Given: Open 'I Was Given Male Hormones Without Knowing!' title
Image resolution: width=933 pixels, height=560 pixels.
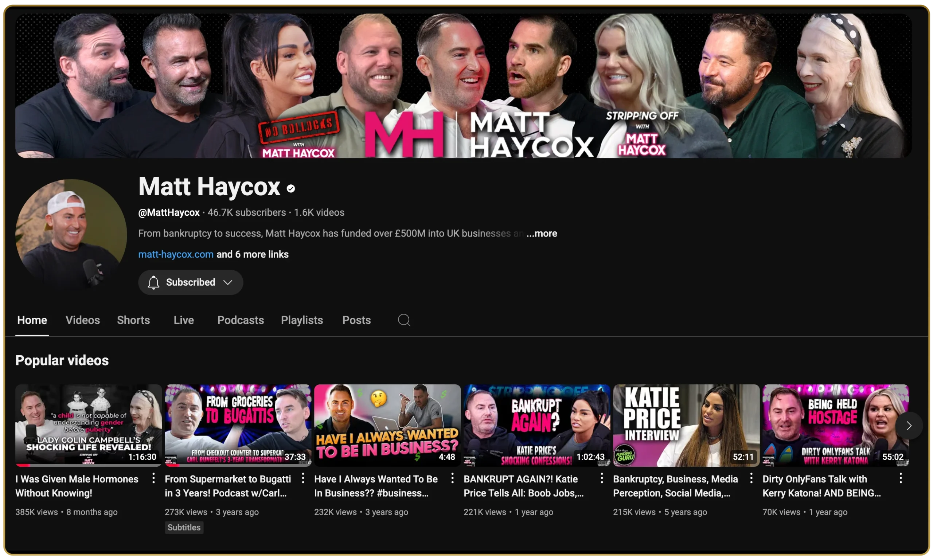Looking at the screenshot, I should tap(77, 486).
